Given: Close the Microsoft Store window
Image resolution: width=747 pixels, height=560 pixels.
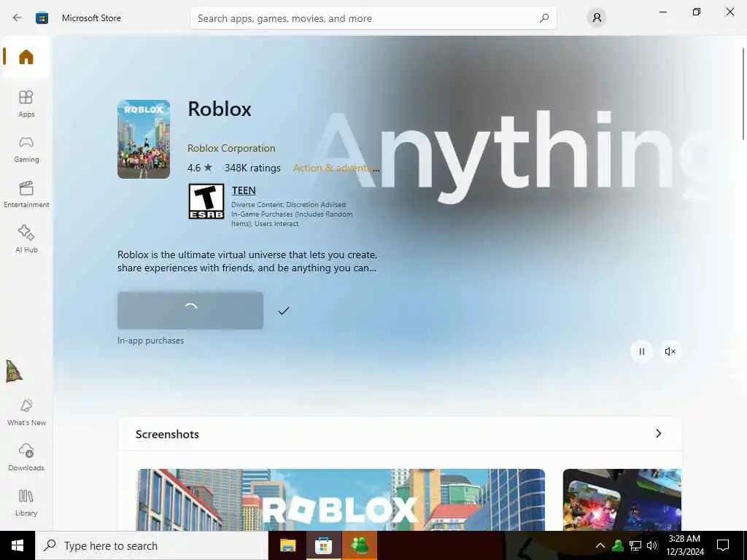Looking at the screenshot, I should point(729,12).
